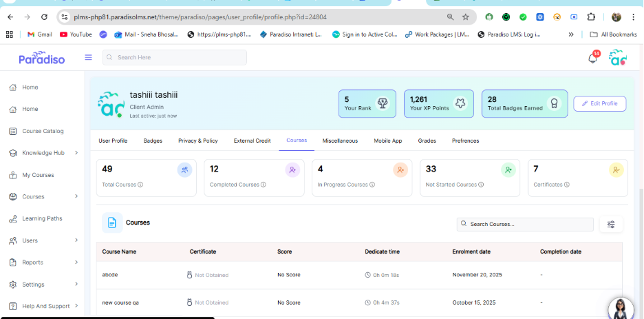Screen dimensions: 644x319
Task: Click the Total Courses info icon
Action: point(140,185)
